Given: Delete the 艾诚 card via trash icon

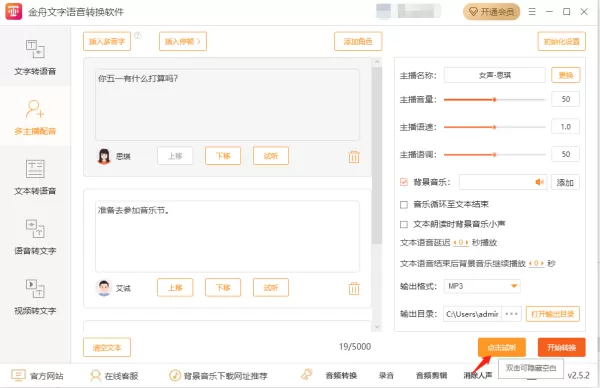Looking at the screenshot, I should (354, 288).
